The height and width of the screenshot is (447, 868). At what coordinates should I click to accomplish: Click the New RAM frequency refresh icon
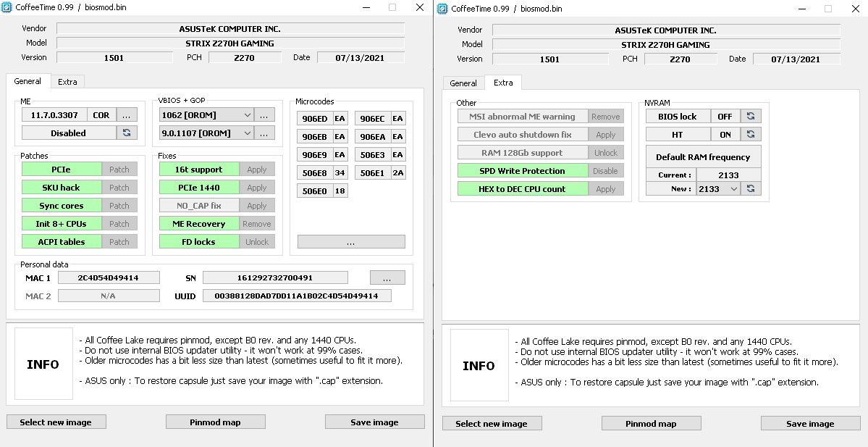point(751,189)
